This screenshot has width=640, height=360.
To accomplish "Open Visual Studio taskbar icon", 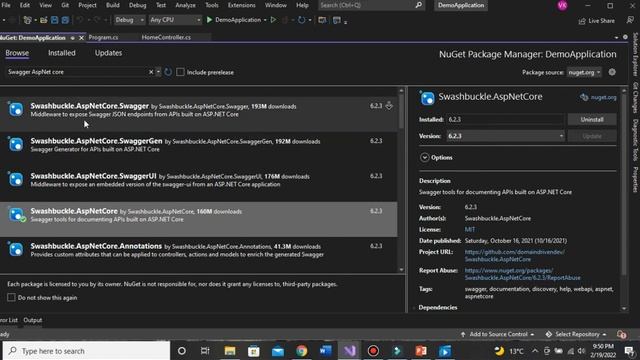I will click(349, 351).
